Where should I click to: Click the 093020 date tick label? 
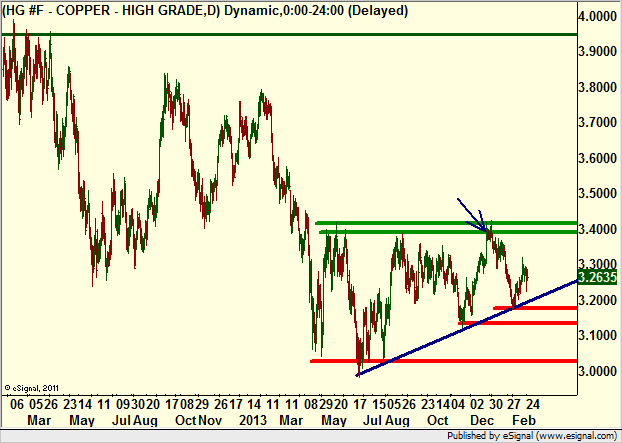click(138, 404)
